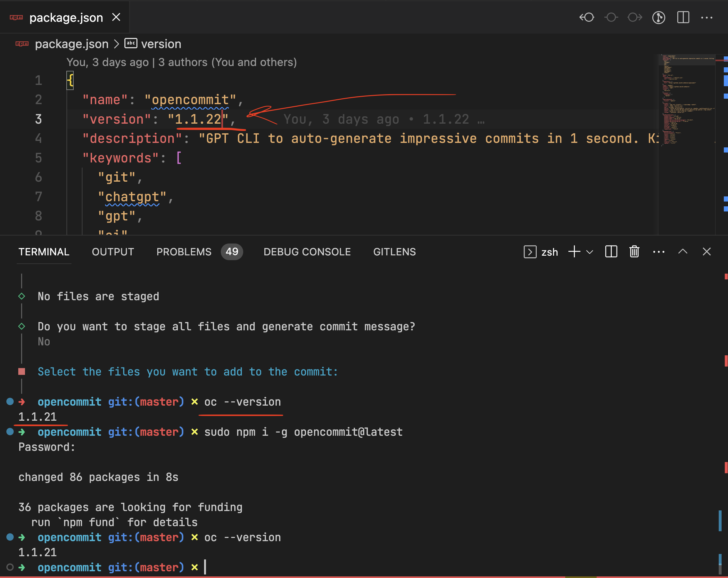Screen dimensions: 728x578
Task: Toggle GitLens file annotations icon
Action: click(659, 17)
